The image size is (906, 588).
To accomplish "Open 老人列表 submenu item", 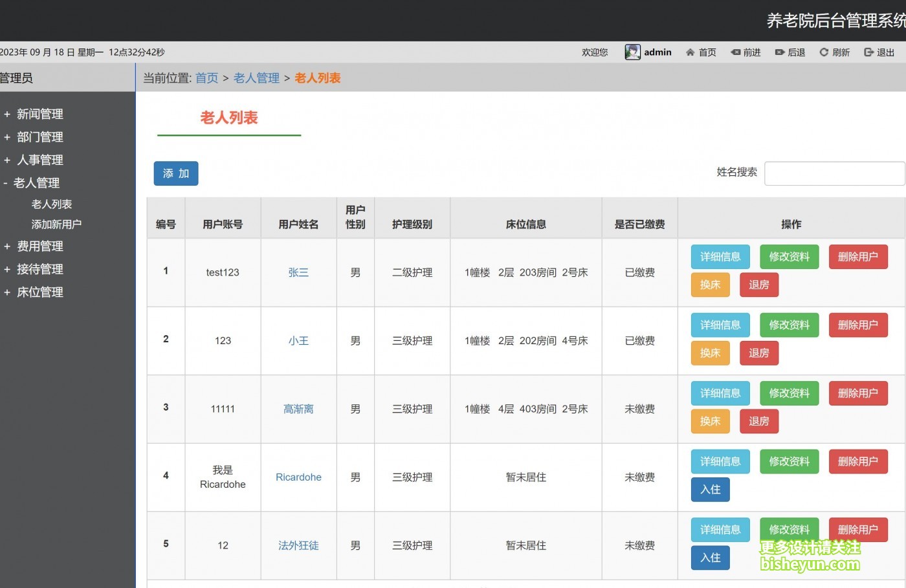I will point(52,204).
